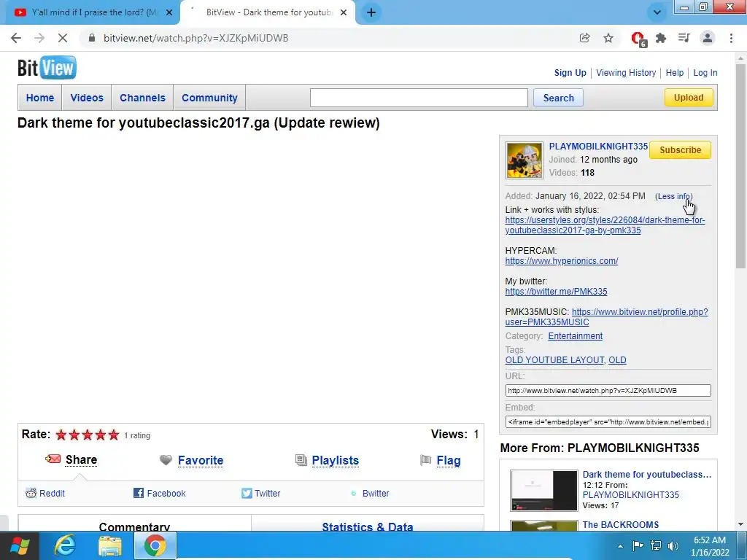Subscribe to PLAYMOBILKNIGHT335

(680, 150)
